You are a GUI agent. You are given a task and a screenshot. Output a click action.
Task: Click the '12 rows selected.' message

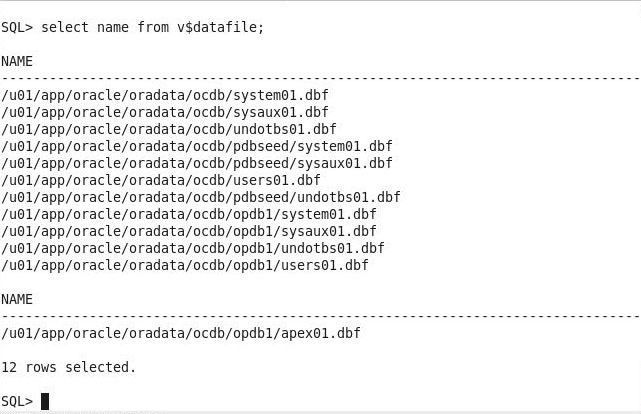click(68, 367)
